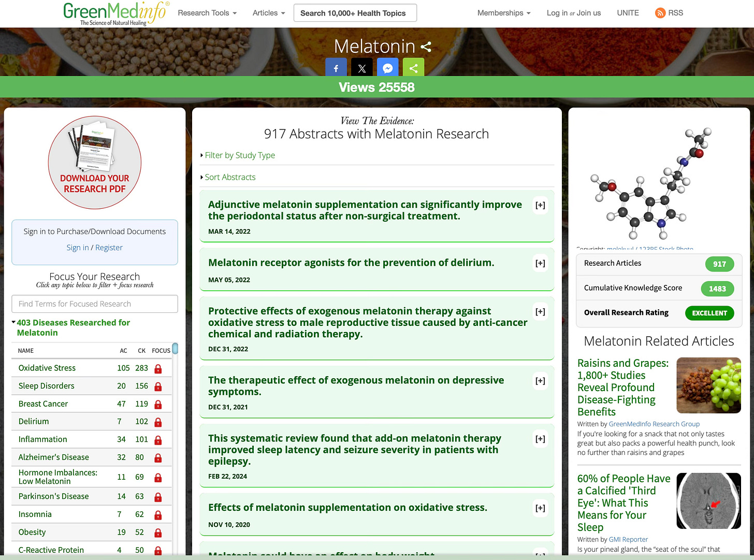
Task: Click the raisins and grapes thumbnail
Action: pyautogui.click(x=709, y=385)
